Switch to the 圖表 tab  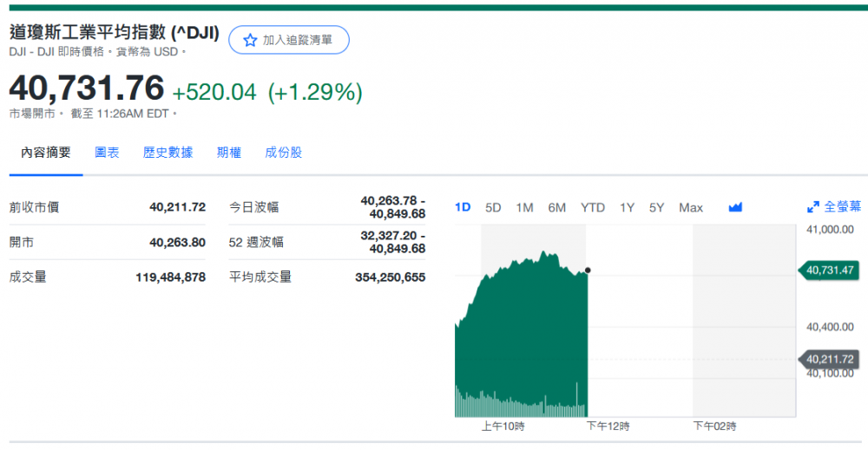pos(107,153)
